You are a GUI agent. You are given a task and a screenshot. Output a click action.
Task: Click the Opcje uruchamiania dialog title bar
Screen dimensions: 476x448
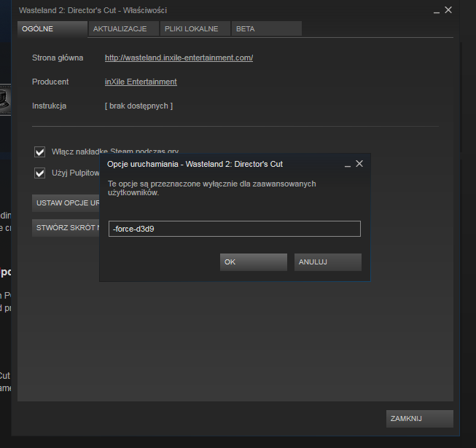219,164
